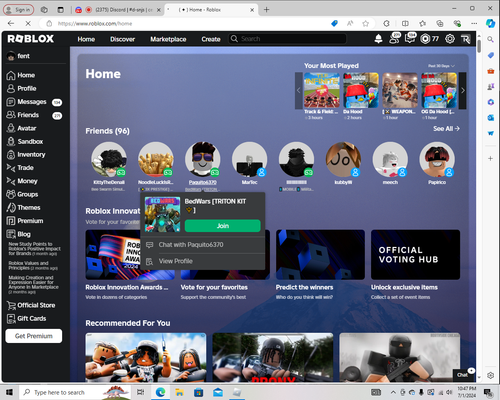Screen dimensions: 500x400
Task: Click the meech friend avatar
Action: pyautogui.click(x=390, y=159)
